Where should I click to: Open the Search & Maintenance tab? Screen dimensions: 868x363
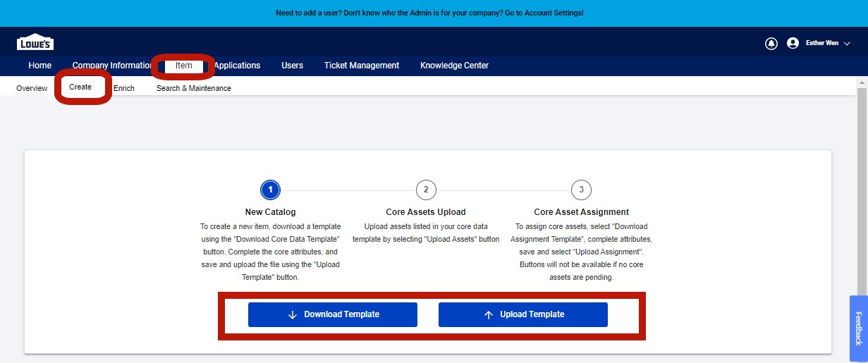(x=194, y=88)
